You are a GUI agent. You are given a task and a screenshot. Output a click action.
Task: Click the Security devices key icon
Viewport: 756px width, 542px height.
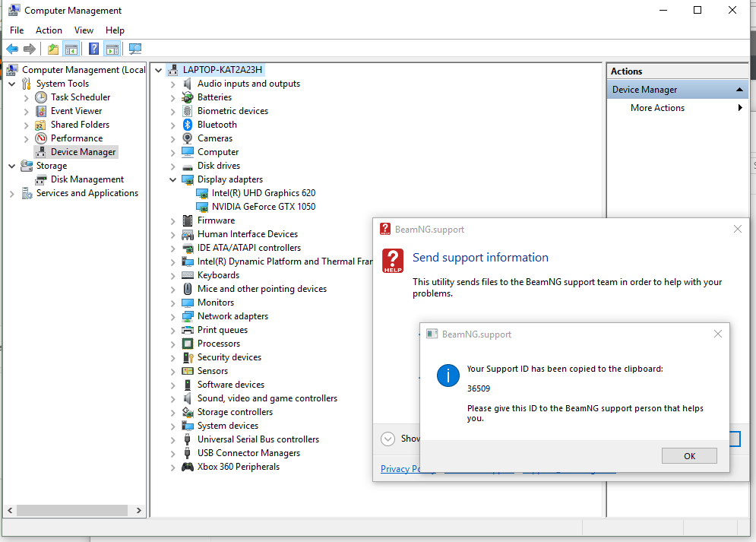click(188, 357)
